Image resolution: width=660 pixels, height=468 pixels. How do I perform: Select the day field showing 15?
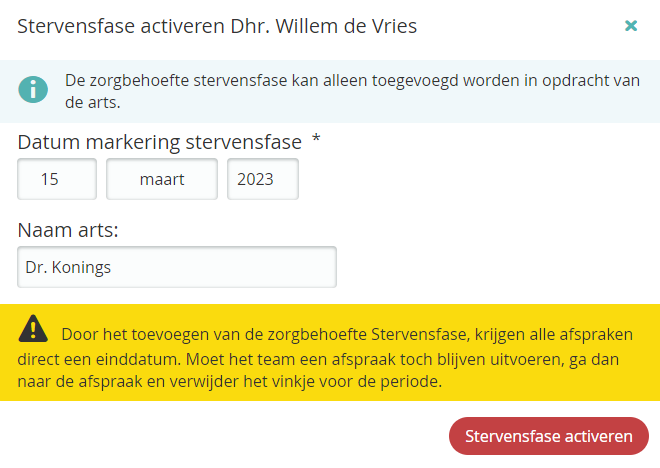57,180
